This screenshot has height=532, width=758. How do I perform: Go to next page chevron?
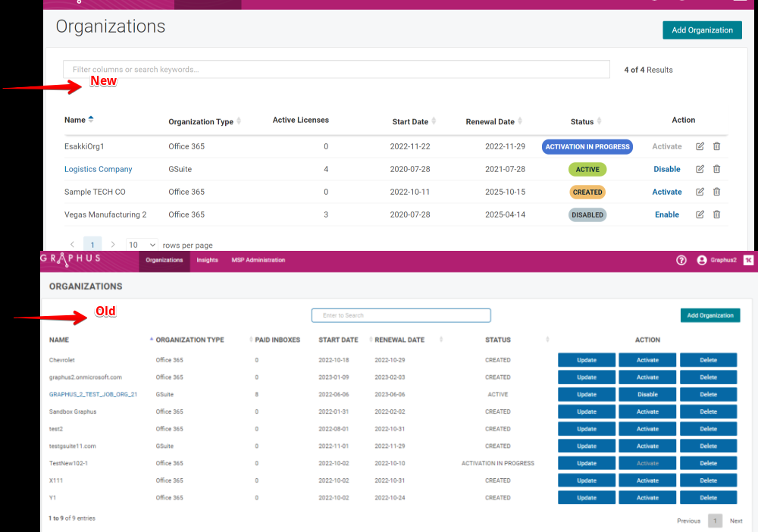point(113,245)
